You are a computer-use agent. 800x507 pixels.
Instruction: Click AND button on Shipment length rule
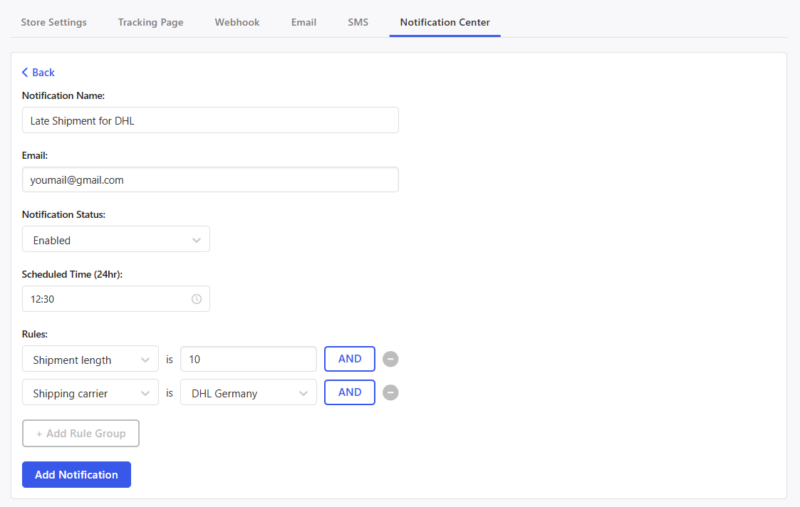click(349, 359)
